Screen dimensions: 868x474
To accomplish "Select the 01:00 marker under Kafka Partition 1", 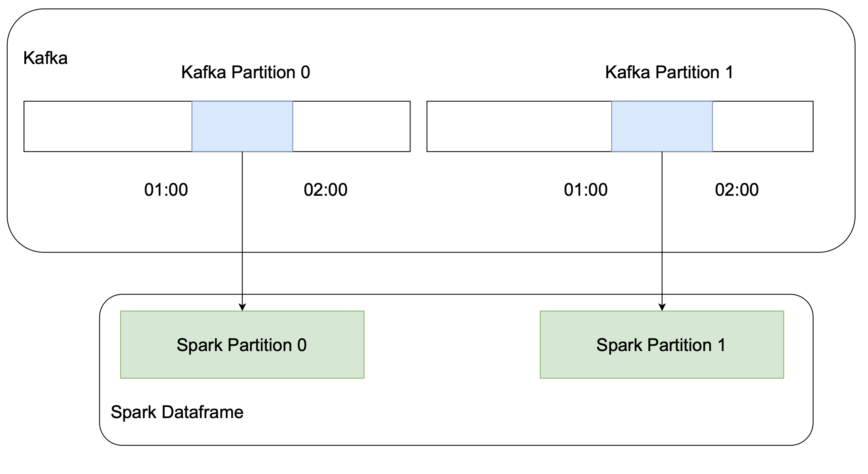I will point(586,190).
